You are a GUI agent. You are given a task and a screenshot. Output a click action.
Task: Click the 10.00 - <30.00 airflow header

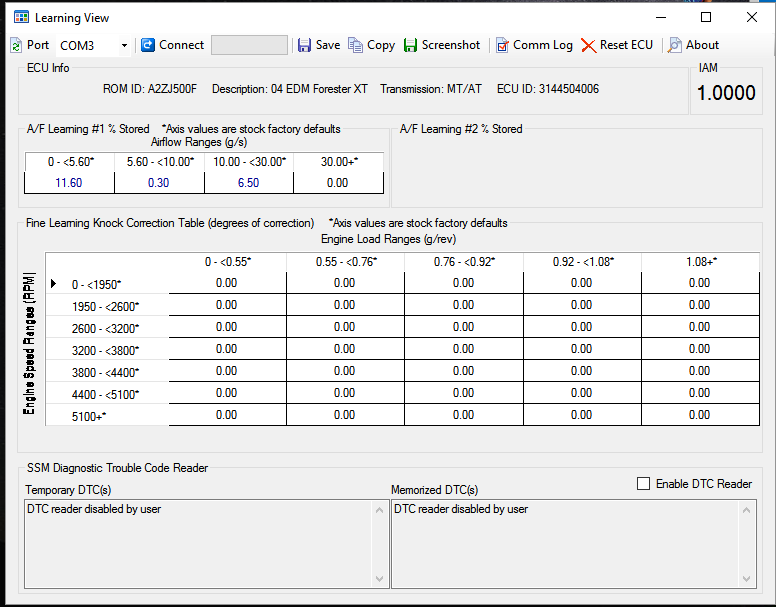[249, 162]
